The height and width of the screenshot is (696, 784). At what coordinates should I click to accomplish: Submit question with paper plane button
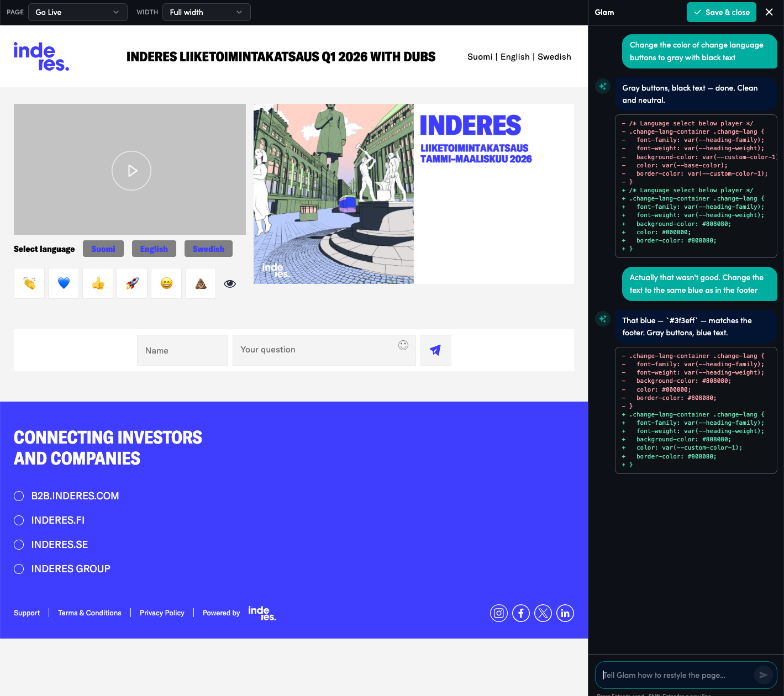[436, 350]
